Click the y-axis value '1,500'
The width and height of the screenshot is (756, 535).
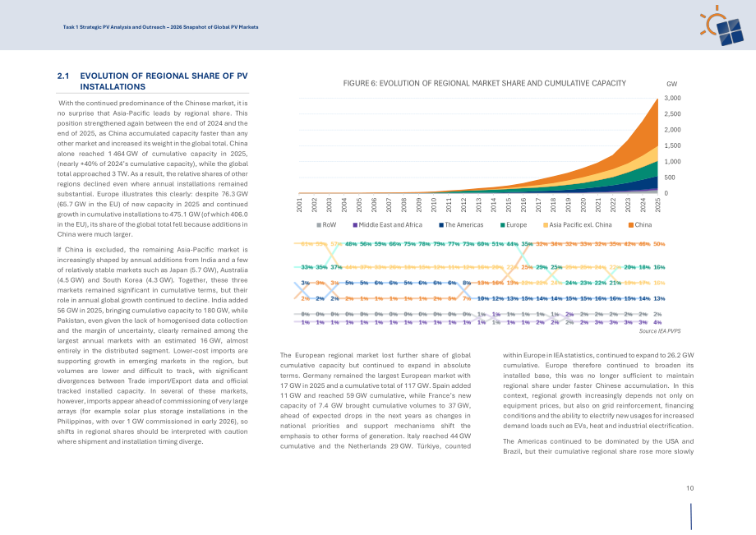[x=672, y=145]
